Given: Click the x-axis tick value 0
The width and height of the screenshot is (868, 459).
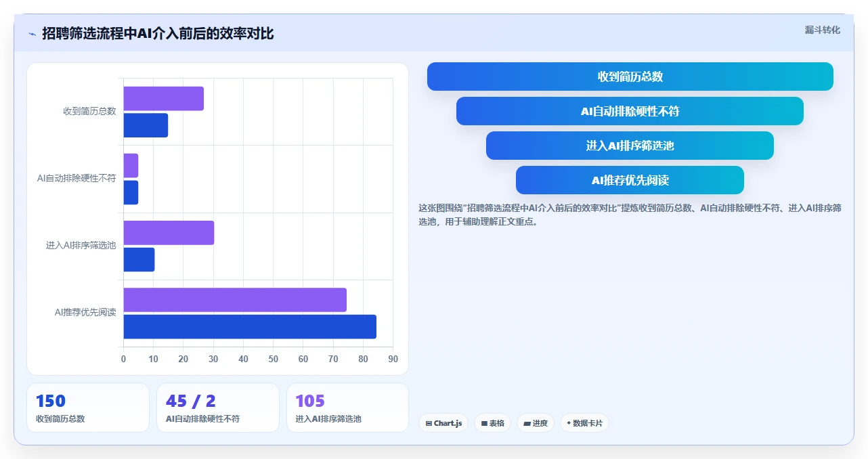Looking at the screenshot, I should coord(123,359).
